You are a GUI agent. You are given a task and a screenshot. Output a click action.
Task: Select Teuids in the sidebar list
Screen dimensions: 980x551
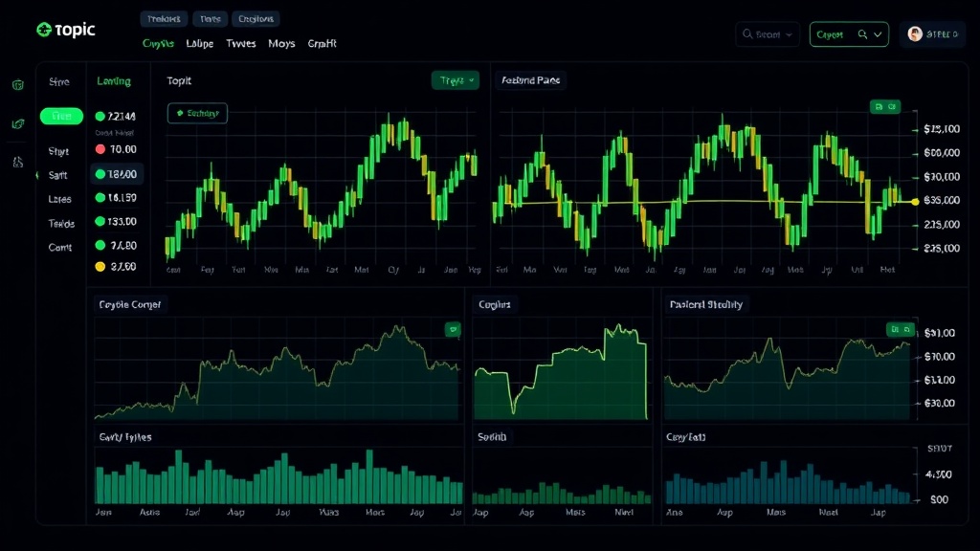[61, 223]
